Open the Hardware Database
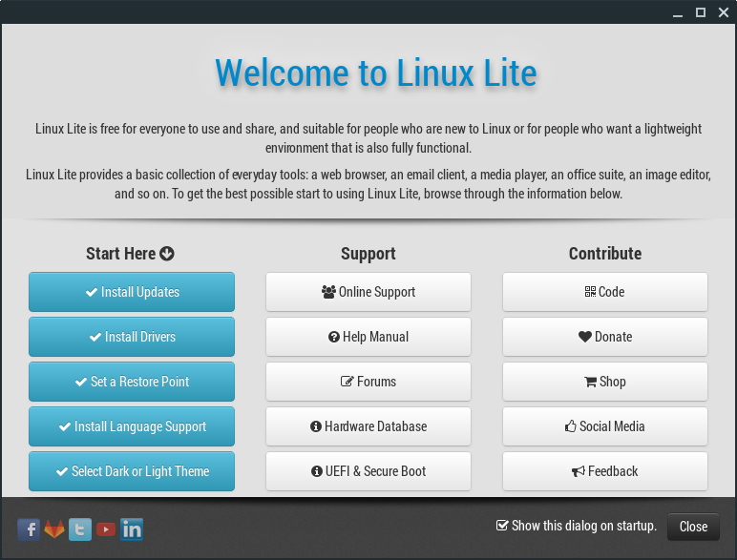This screenshot has height=560, width=737. point(368,426)
